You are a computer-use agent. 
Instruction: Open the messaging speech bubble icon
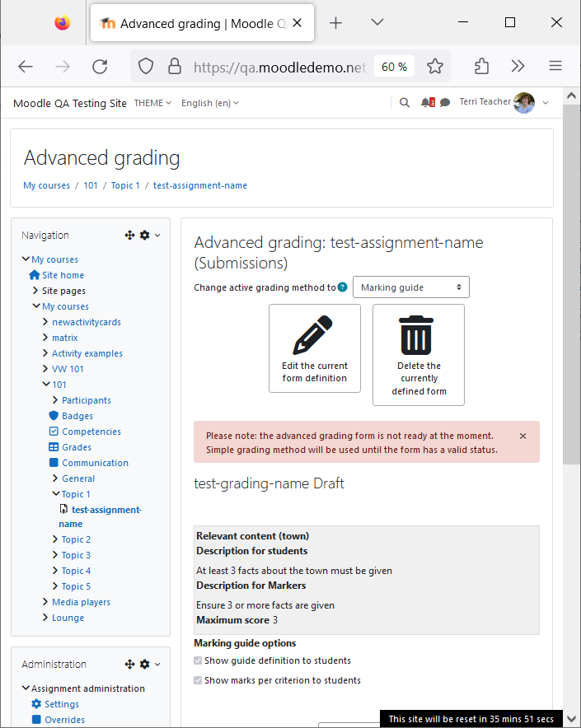click(445, 103)
